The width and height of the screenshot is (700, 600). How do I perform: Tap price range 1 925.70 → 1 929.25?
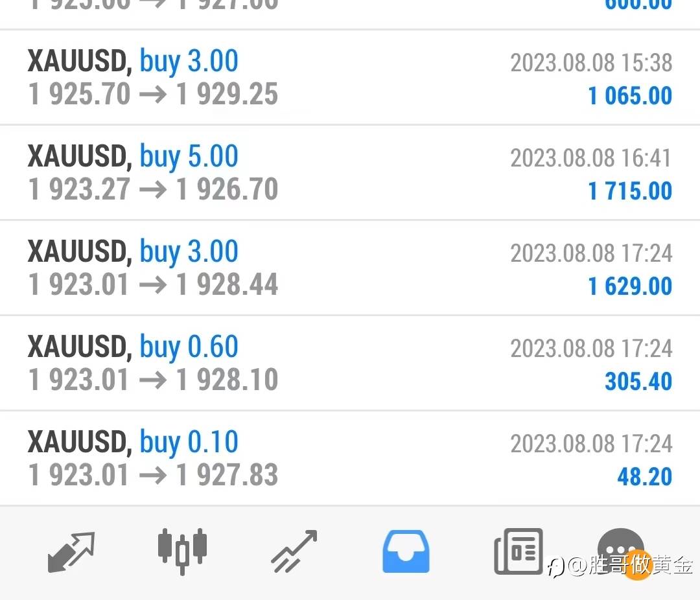click(153, 94)
